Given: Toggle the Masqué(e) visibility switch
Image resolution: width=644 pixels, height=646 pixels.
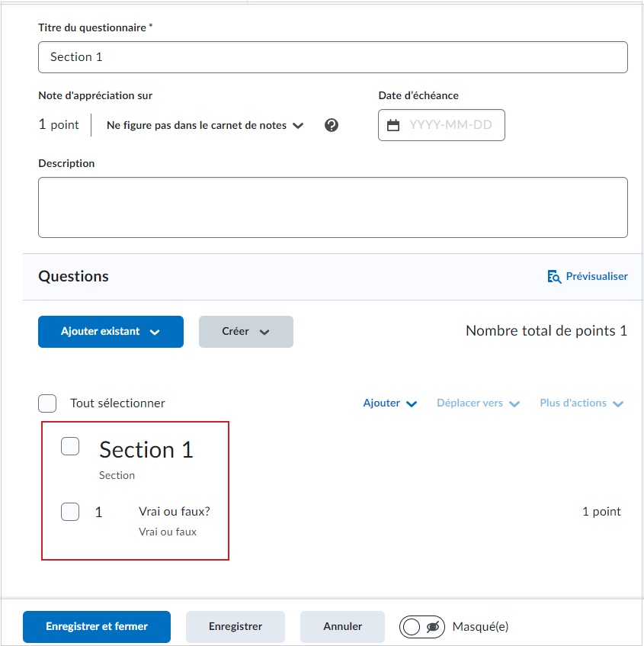Looking at the screenshot, I should click(422, 627).
